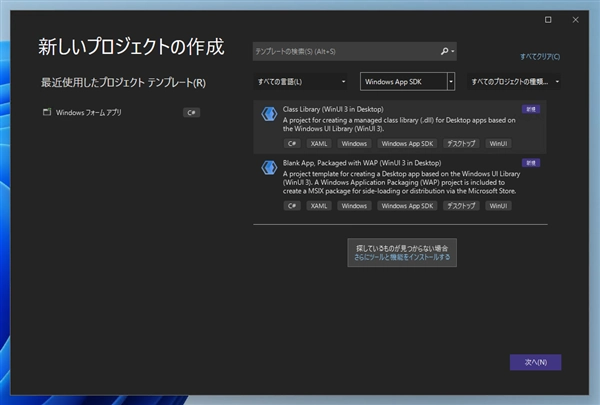Focus the template search field
Screen dimensions: 600x405
click(x=354, y=51)
